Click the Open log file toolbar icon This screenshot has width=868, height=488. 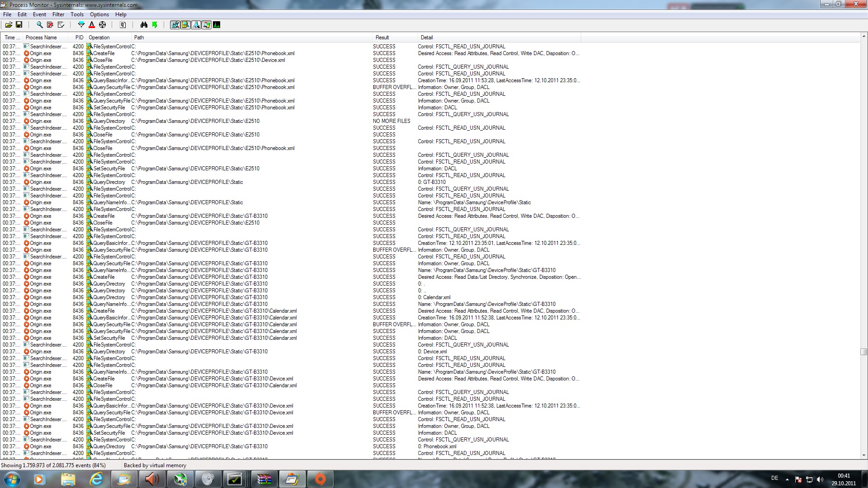[x=9, y=25]
